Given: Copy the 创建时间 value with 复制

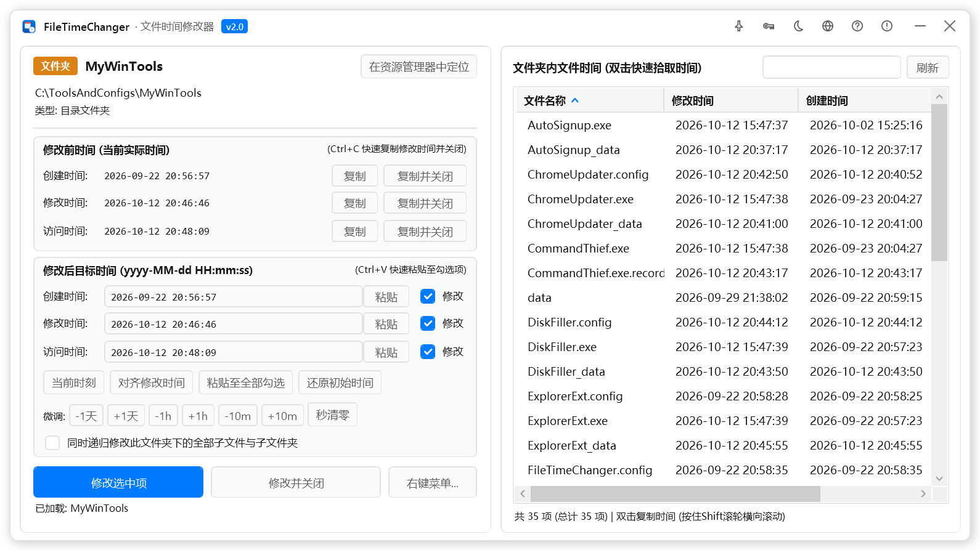Looking at the screenshot, I should (354, 176).
